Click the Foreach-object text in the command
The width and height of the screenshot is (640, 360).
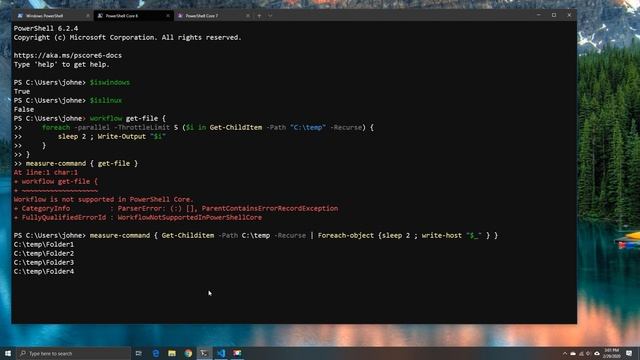tap(346, 235)
